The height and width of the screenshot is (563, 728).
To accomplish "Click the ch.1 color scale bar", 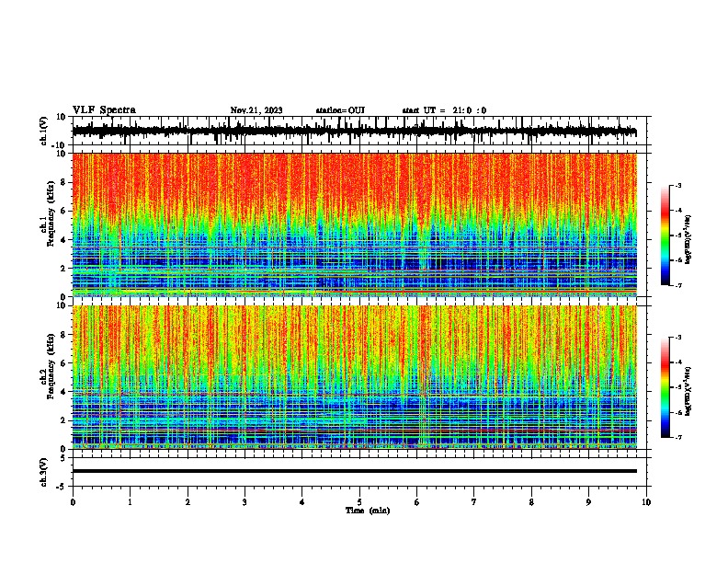I will click(x=665, y=236).
